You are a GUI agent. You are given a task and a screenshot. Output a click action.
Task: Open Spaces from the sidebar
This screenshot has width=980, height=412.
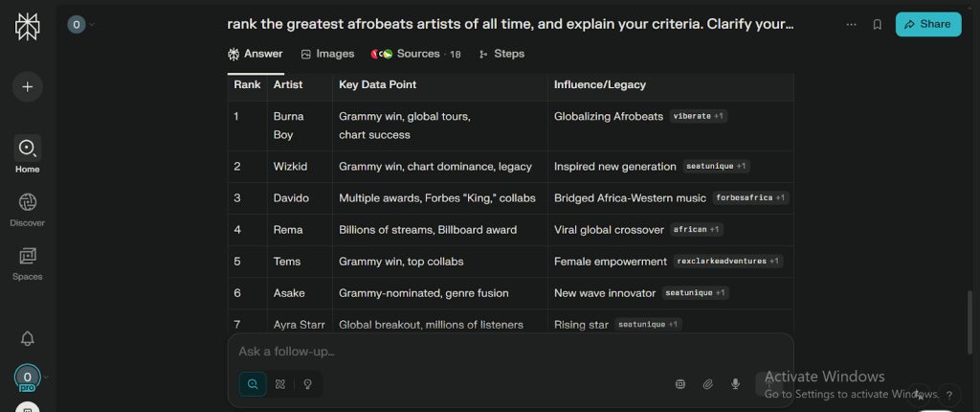(28, 263)
